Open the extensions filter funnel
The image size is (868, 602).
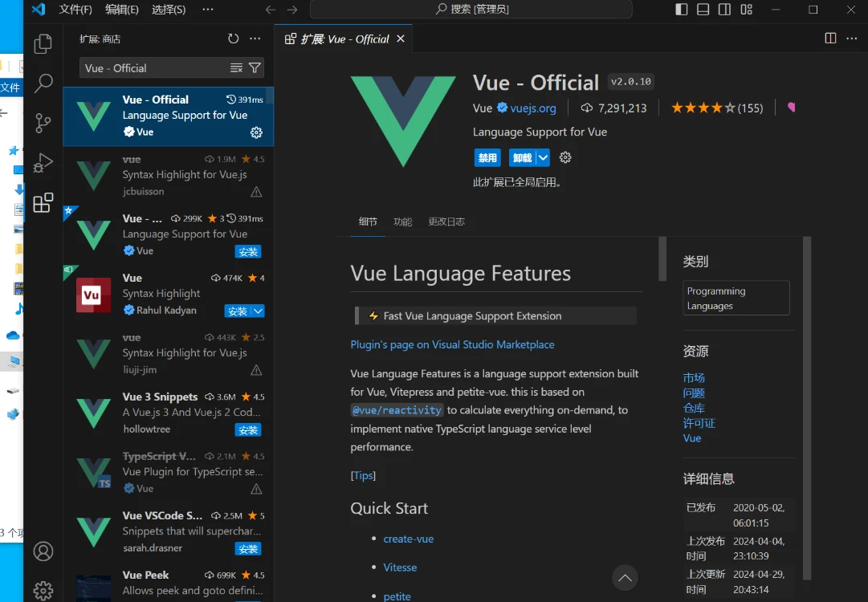255,68
